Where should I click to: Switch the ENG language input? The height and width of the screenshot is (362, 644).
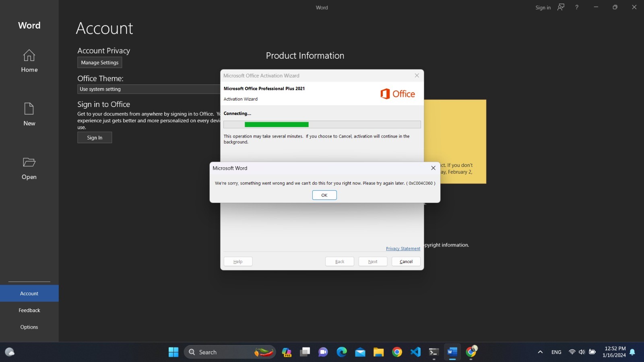point(556,352)
